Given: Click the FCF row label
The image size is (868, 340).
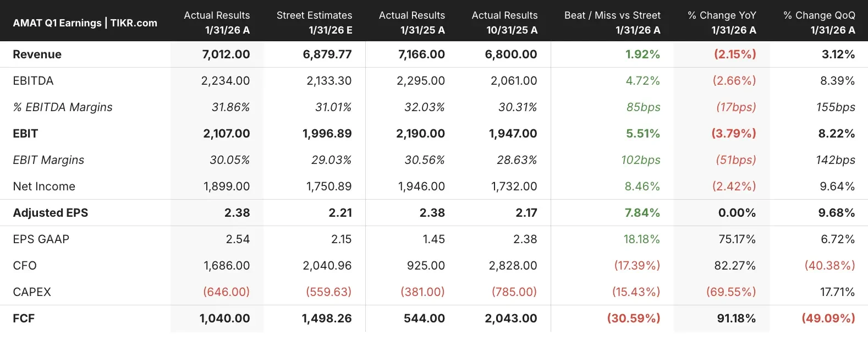Looking at the screenshot, I should [x=24, y=319].
